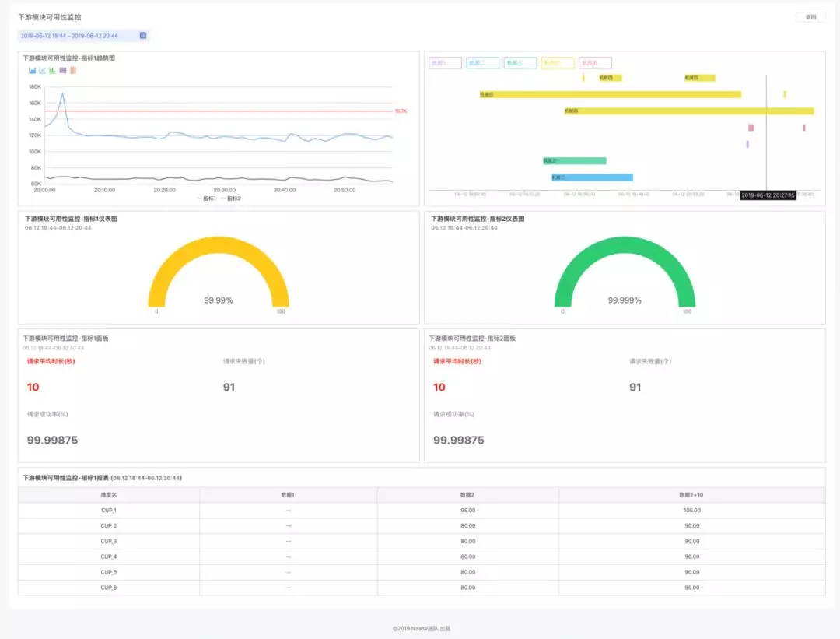Click the 指标2仪表图 panel title

click(478, 219)
